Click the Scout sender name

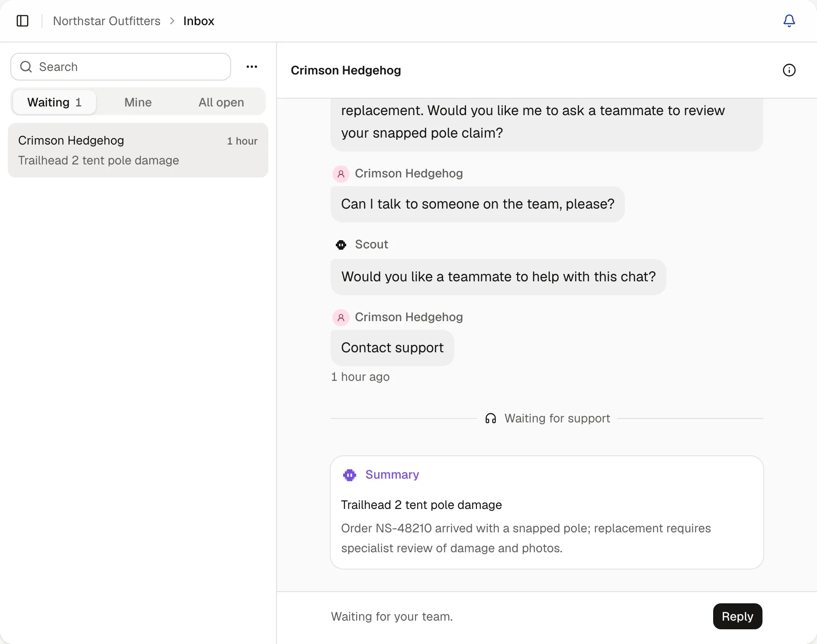pyautogui.click(x=371, y=245)
